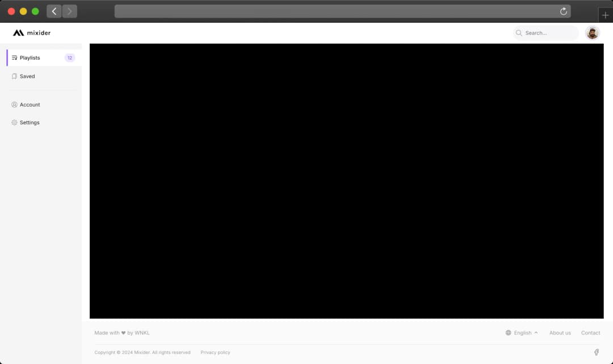Open a new tab with the plus button

click(605, 15)
